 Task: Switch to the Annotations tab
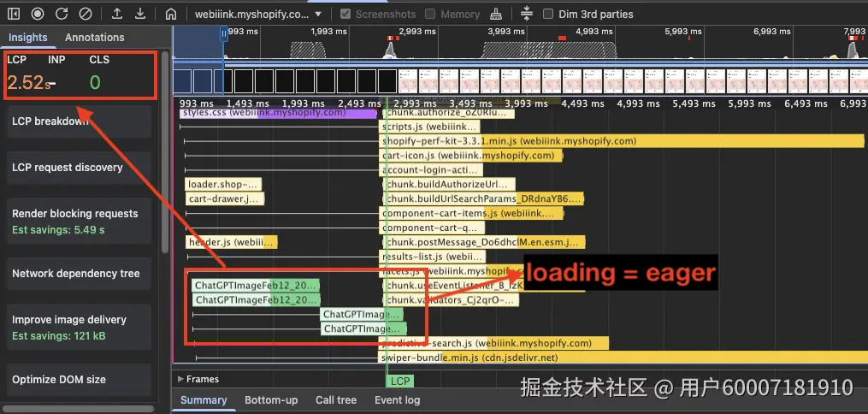[x=95, y=38]
